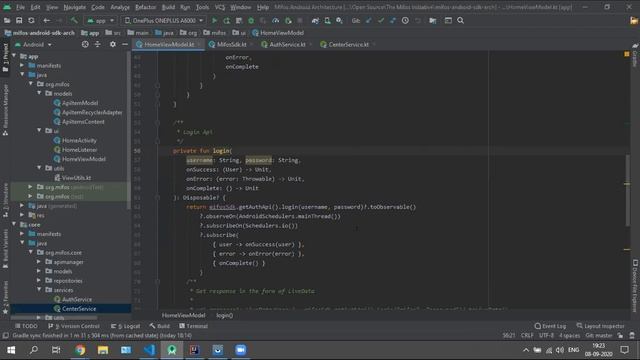Open the Profiler toolbar icon

pos(276,20)
